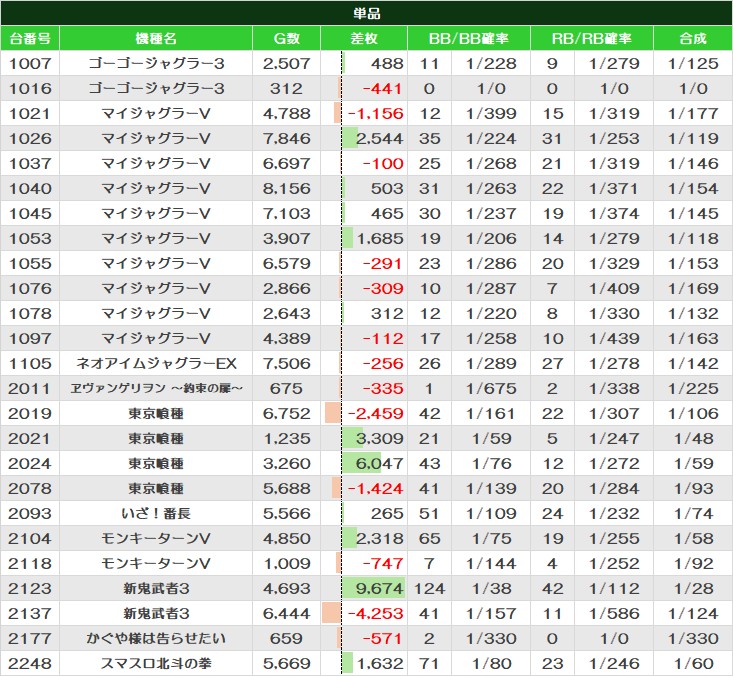Click 差枚 value -100 in row 1037
The height and width of the screenshot is (676, 733).
[383, 164]
